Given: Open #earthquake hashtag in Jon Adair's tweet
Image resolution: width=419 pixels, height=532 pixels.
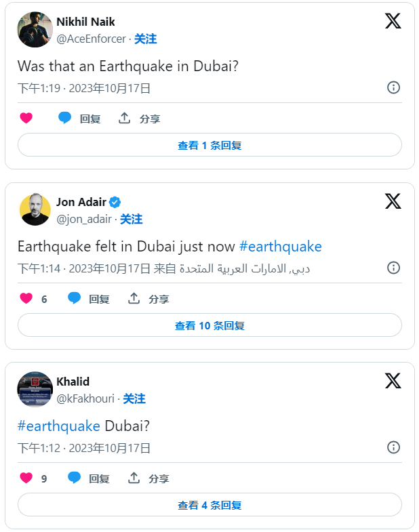Looking at the screenshot, I should pyautogui.click(x=280, y=246).
